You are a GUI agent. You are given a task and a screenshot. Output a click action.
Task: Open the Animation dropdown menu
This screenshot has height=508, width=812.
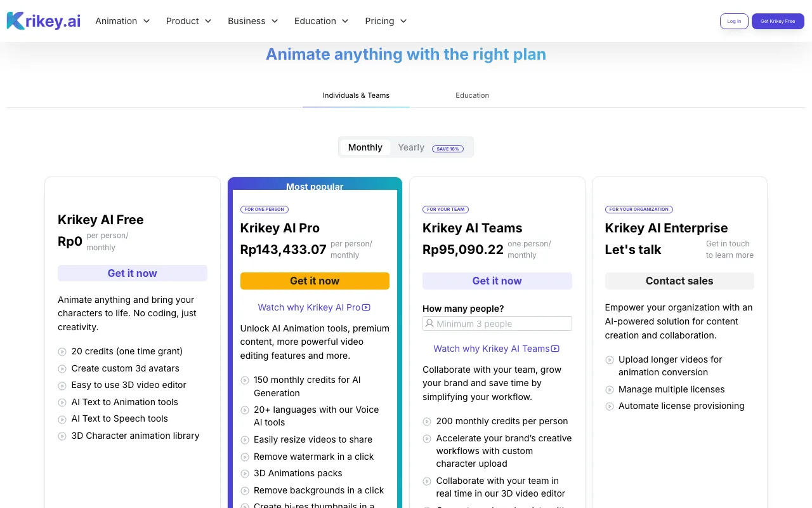point(122,21)
